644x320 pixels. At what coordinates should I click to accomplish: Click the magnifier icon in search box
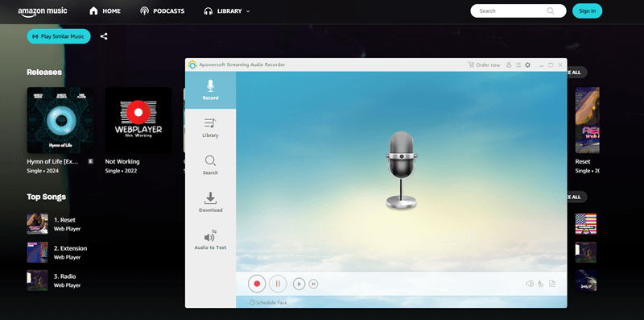[551, 11]
